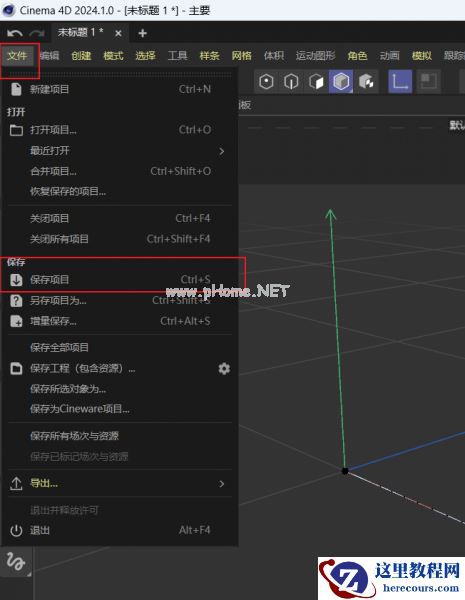
Task: Close the 未标题 1 document tab
Action: pos(118,34)
